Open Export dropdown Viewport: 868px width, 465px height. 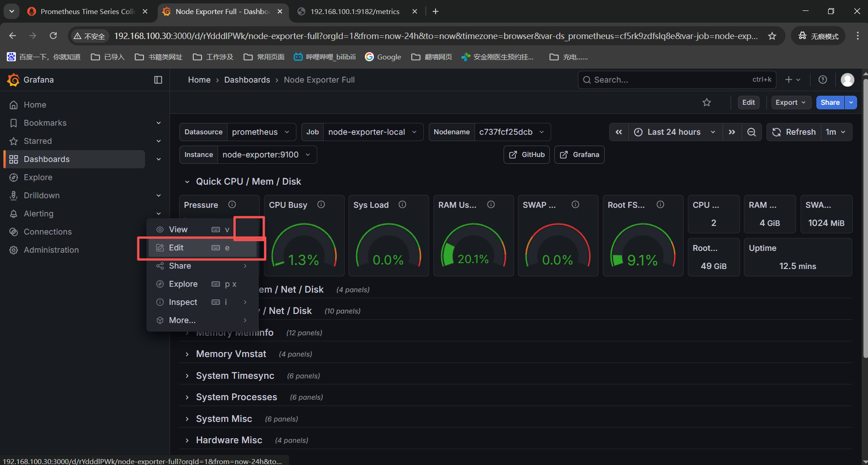pos(791,103)
